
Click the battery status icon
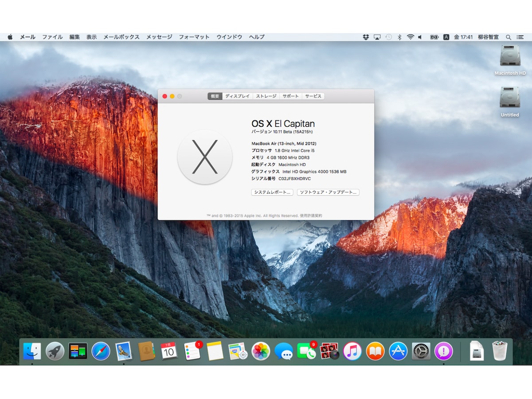(x=434, y=37)
